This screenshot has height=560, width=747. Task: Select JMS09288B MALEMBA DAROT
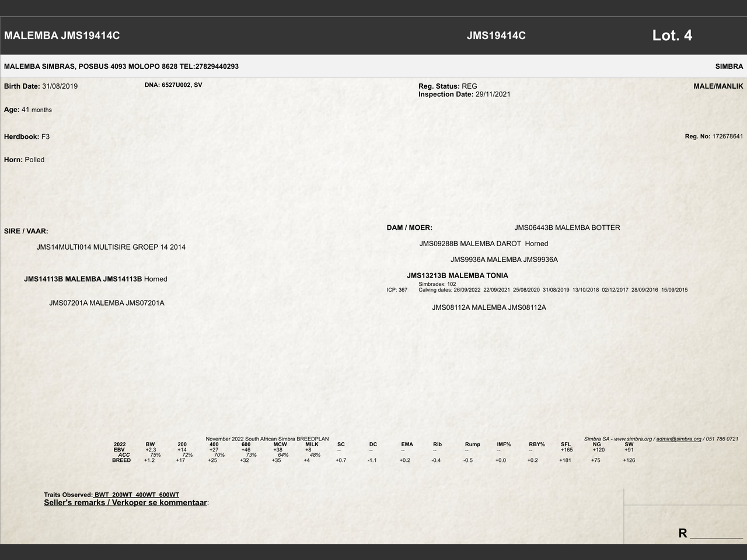click(x=470, y=244)
